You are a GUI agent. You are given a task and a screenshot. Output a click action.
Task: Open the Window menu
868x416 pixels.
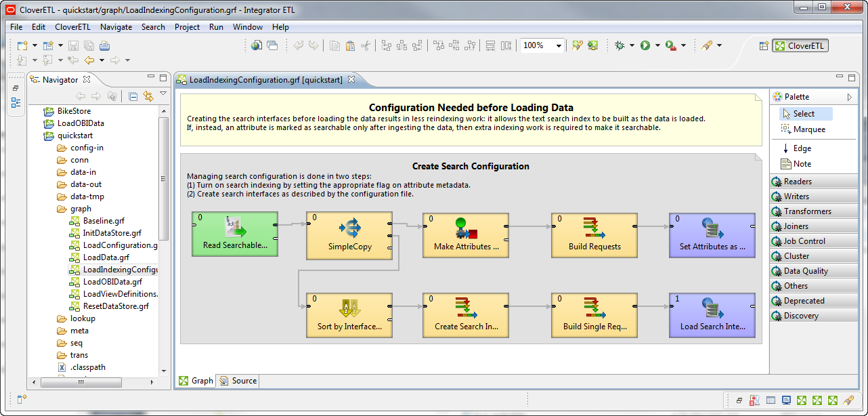point(248,27)
